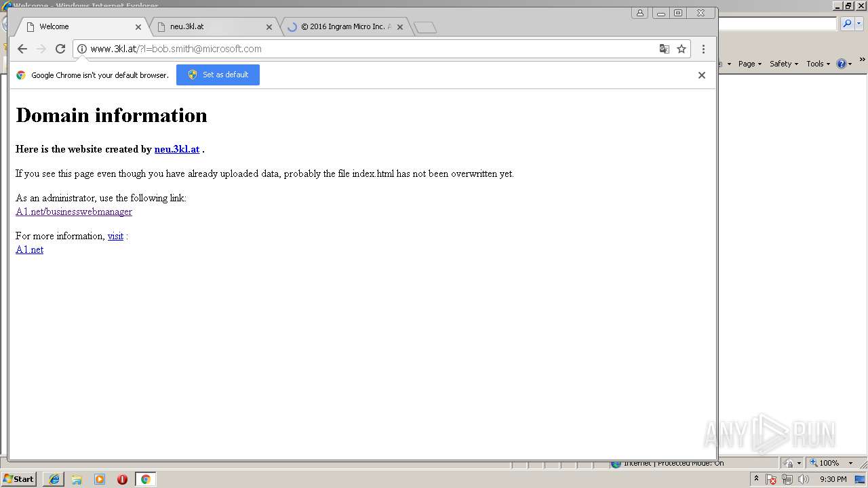868x488 pixels.
Task: Open the IE search provider dropdown arrow
Action: tap(859, 24)
